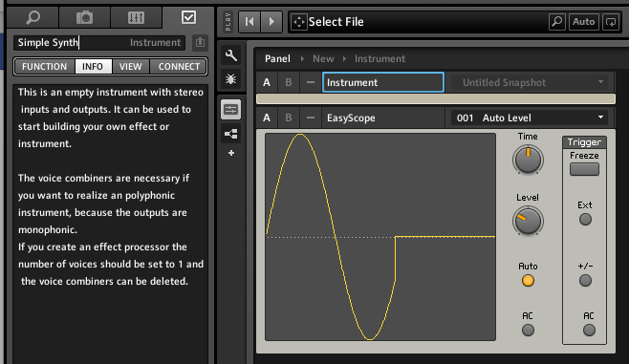Click the share icon beside Simple Synth name
This screenshot has width=629, height=364.
tap(200, 42)
